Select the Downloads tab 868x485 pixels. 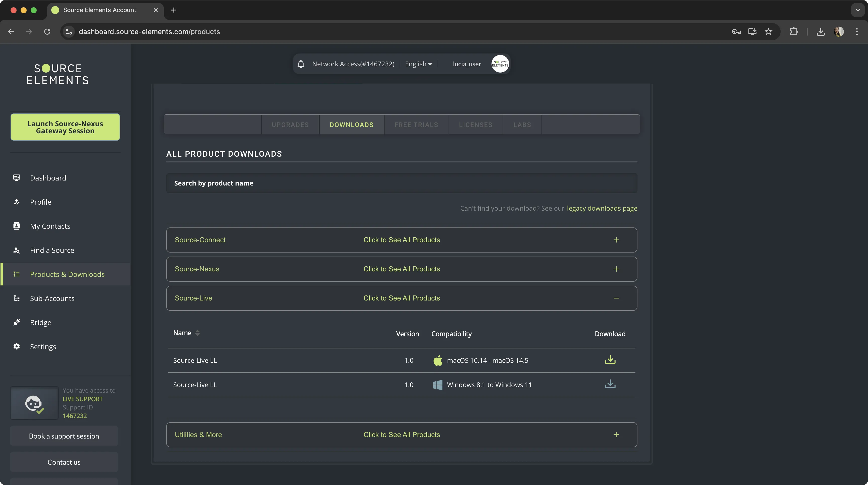[x=351, y=125]
